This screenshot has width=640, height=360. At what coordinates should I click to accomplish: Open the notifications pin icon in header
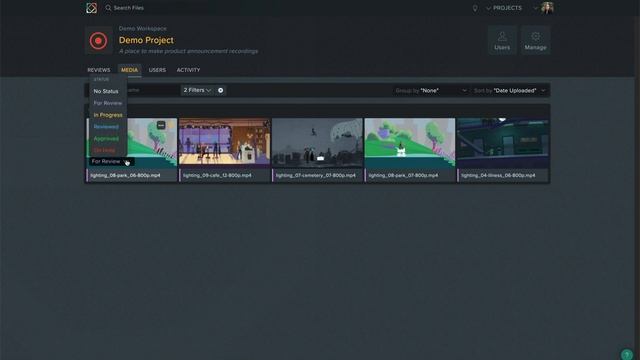(x=475, y=8)
